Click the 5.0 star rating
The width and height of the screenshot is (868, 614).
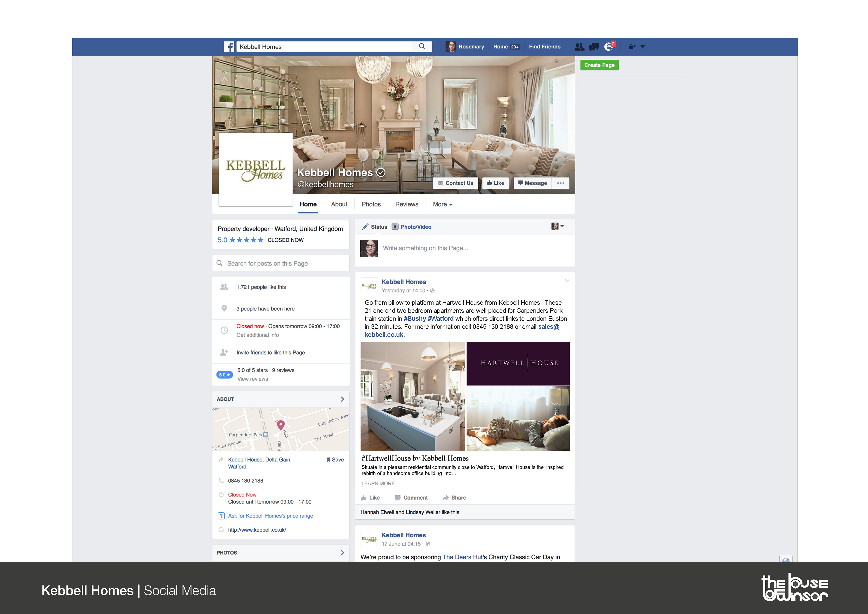click(x=241, y=240)
